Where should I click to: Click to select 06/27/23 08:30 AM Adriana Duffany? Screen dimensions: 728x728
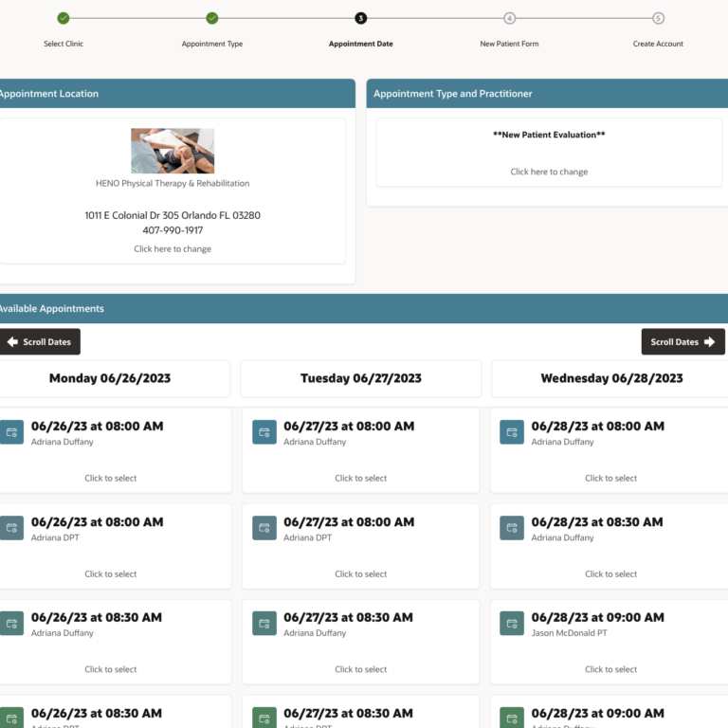(x=361, y=669)
